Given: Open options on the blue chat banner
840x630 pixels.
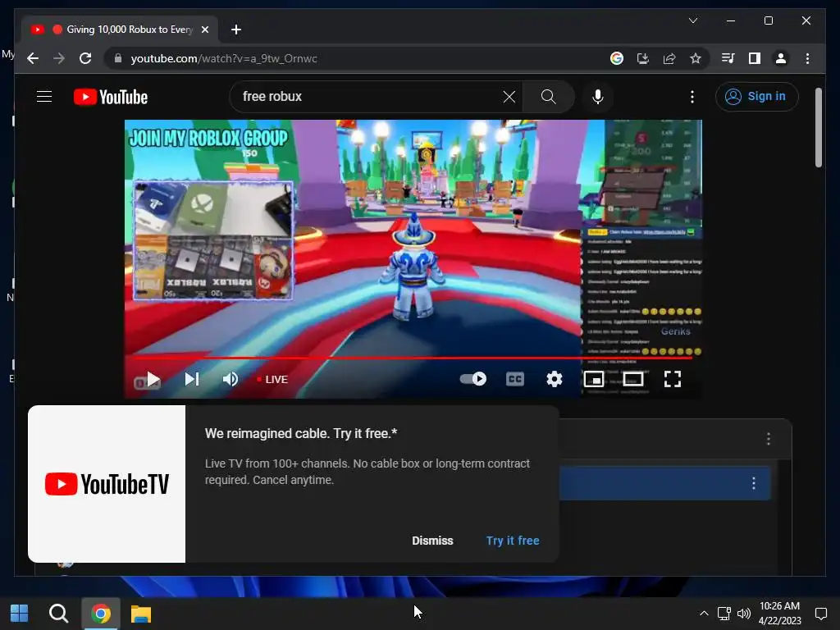Looking at the screenshot, I should pos(753,483).
